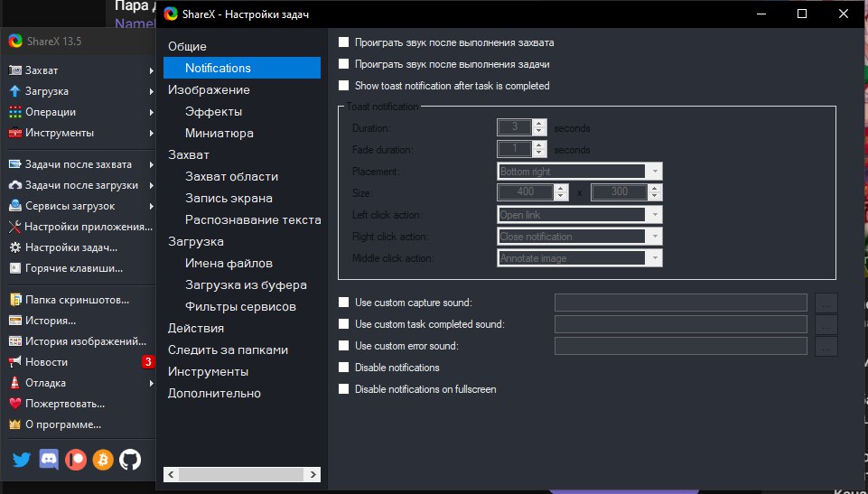868x494 pixels.
Task: Click the История icon
Action: 15,321
